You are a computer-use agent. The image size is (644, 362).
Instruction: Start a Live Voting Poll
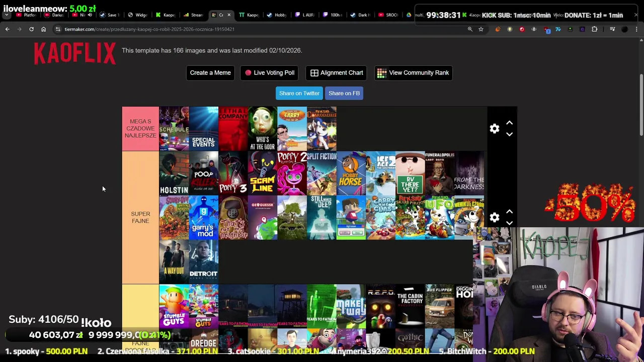[270, 73]
